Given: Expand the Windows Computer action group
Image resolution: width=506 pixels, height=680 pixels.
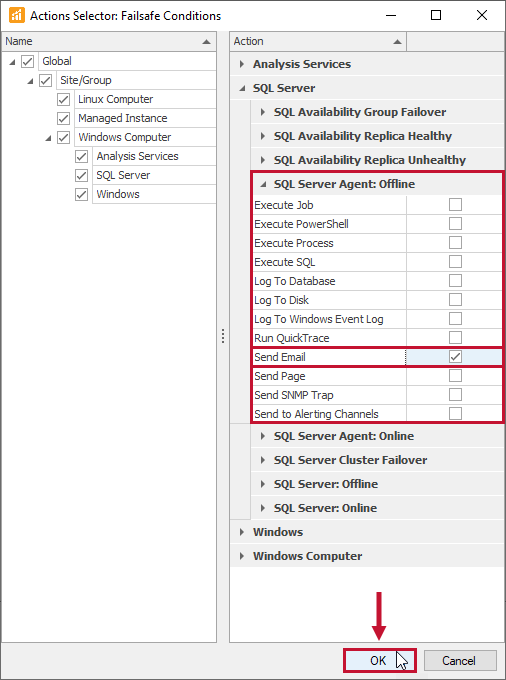Looking at the screenshot, I should point(242,556).
